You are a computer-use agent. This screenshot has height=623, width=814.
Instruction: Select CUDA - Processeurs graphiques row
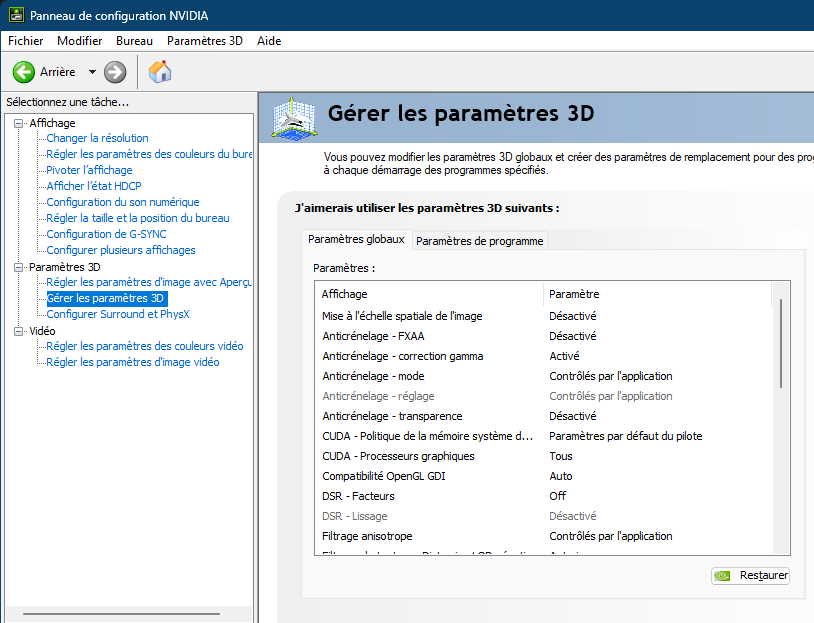pos(543,456)
